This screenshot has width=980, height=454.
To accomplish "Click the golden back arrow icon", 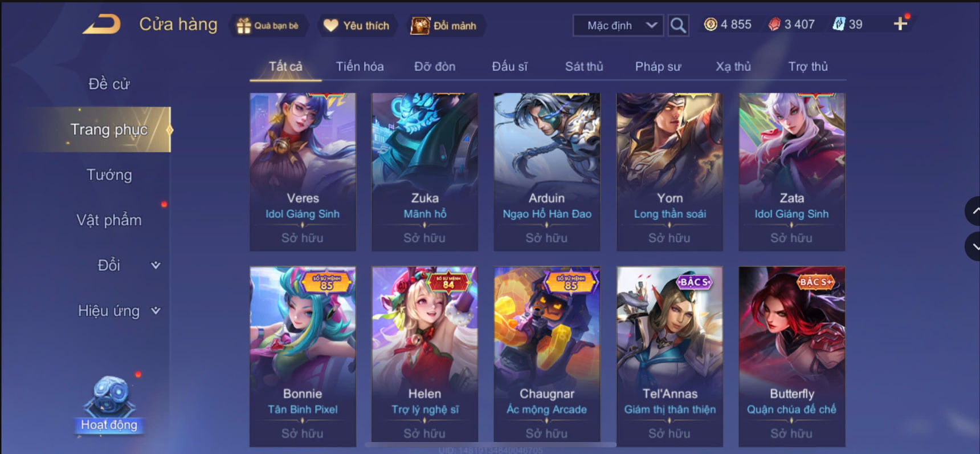I will pos(102,25).
